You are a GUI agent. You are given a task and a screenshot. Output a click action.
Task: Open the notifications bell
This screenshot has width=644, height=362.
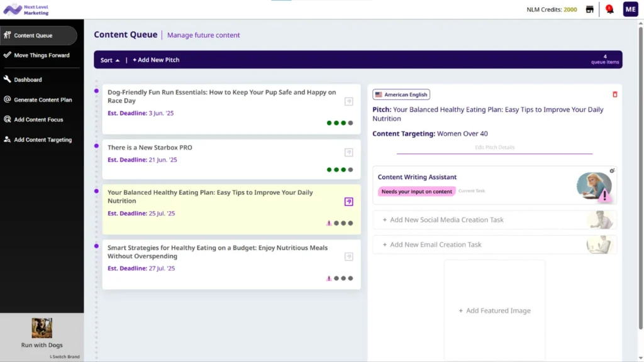(x=609, y=9)
